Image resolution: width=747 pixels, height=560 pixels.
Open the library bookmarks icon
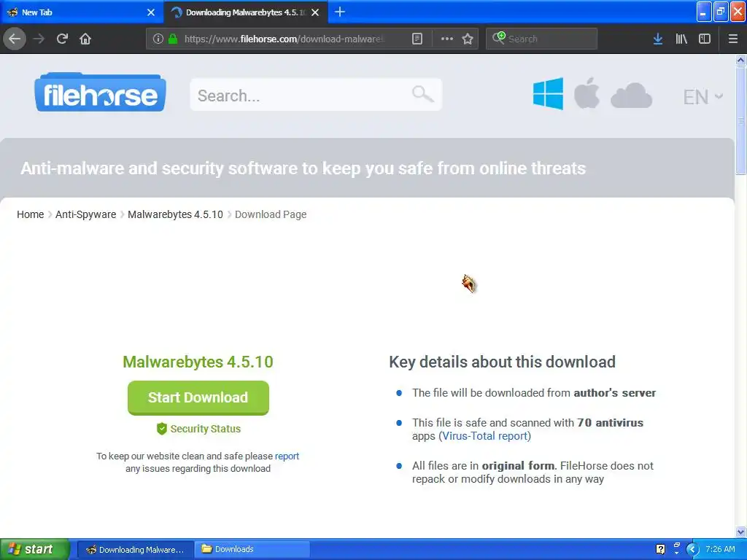click(681, 39)
